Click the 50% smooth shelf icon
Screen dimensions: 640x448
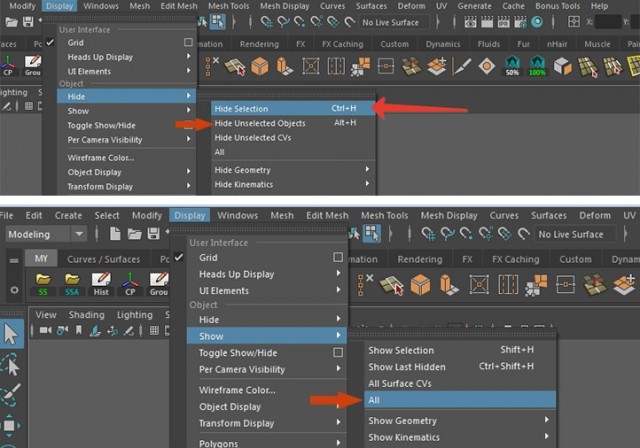[512, 66]
